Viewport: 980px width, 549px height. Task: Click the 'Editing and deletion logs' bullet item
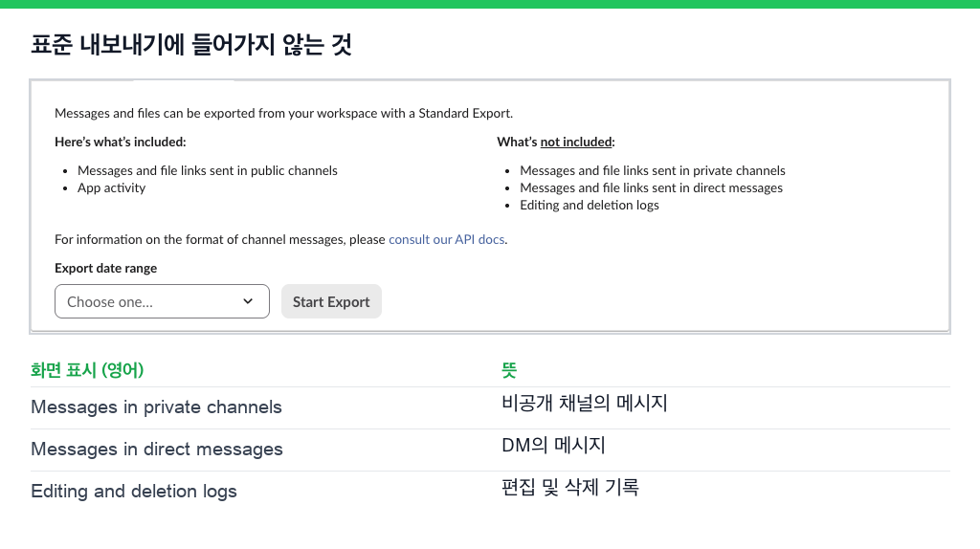[590, 206]
